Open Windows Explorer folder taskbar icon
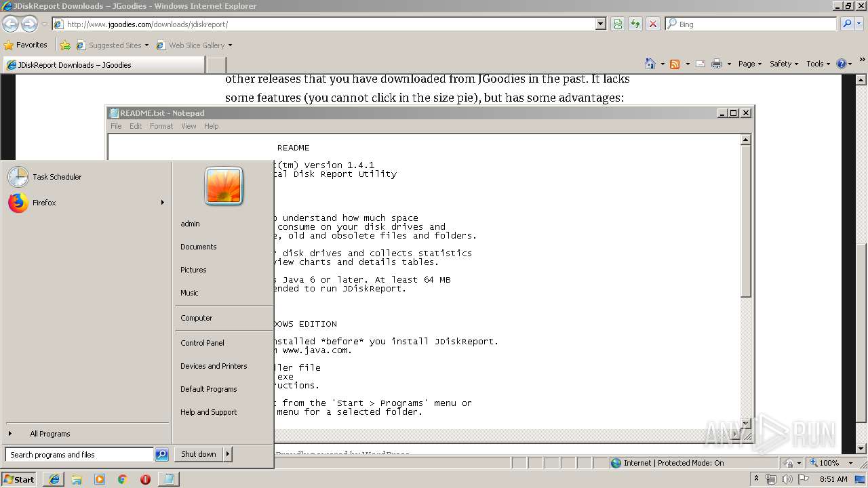The image size is (868, 488). [77, 479]
